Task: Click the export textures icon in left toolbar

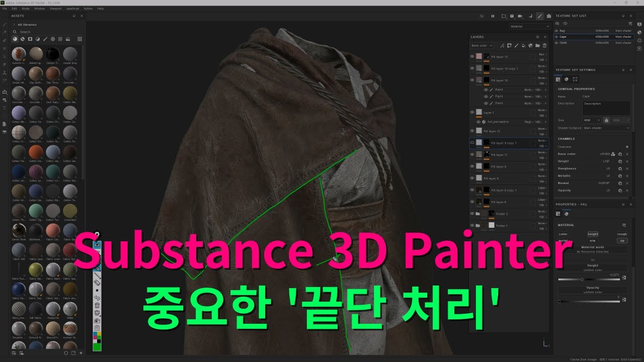Action: click(5, 92)
